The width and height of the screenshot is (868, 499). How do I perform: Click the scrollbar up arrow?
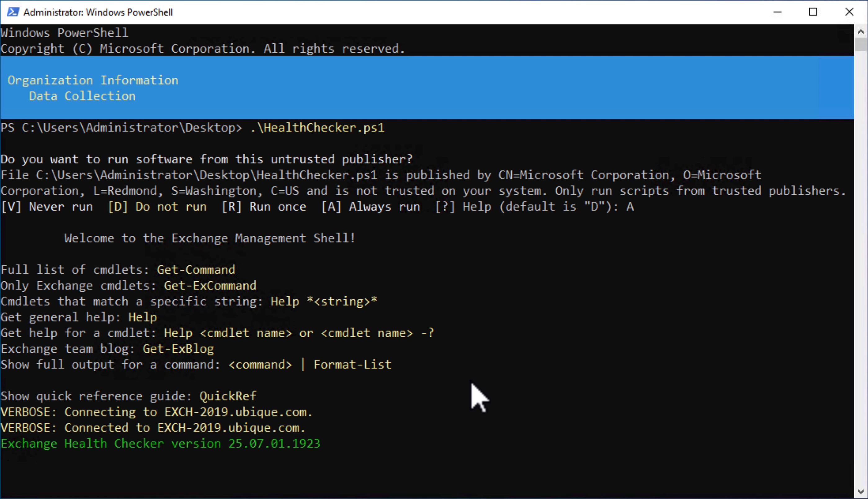pyautogui.click(x=861, y=32)
